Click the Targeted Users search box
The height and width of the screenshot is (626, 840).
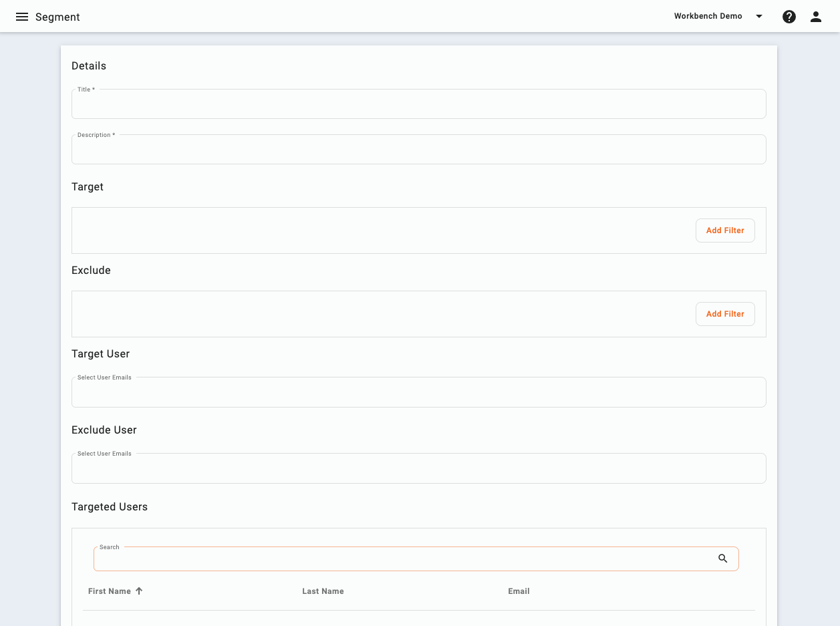[401, 559]
